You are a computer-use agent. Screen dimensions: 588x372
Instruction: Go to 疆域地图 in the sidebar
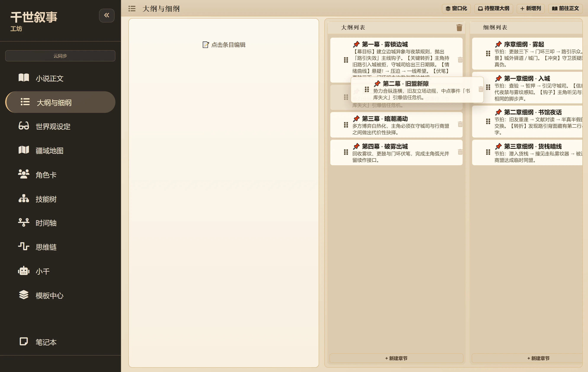tap(60, 151)
